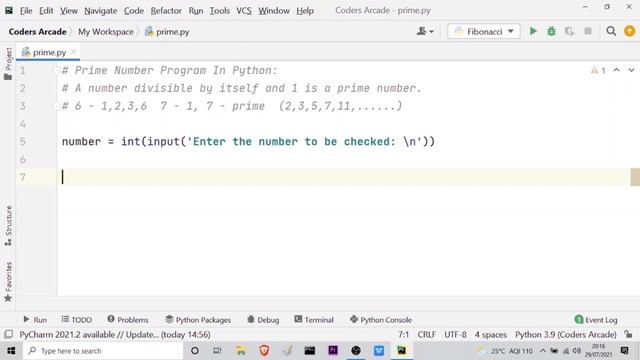Open the user account icon dropdown
Viewport: 640px width, 360px height.
(425, 31)
